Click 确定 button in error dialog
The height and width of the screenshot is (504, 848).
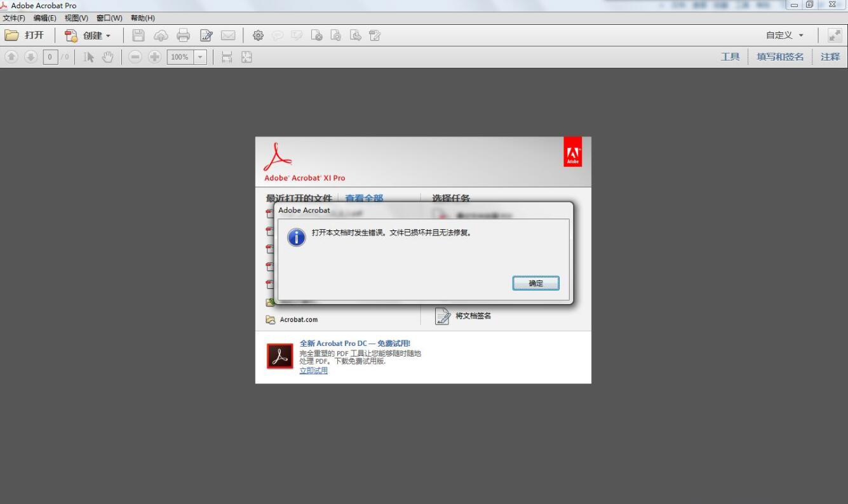click(x=536, y=283)
